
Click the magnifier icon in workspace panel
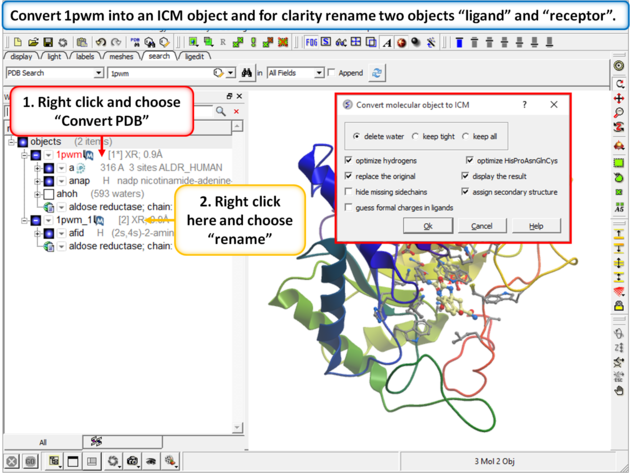click(x=221, y=111)
